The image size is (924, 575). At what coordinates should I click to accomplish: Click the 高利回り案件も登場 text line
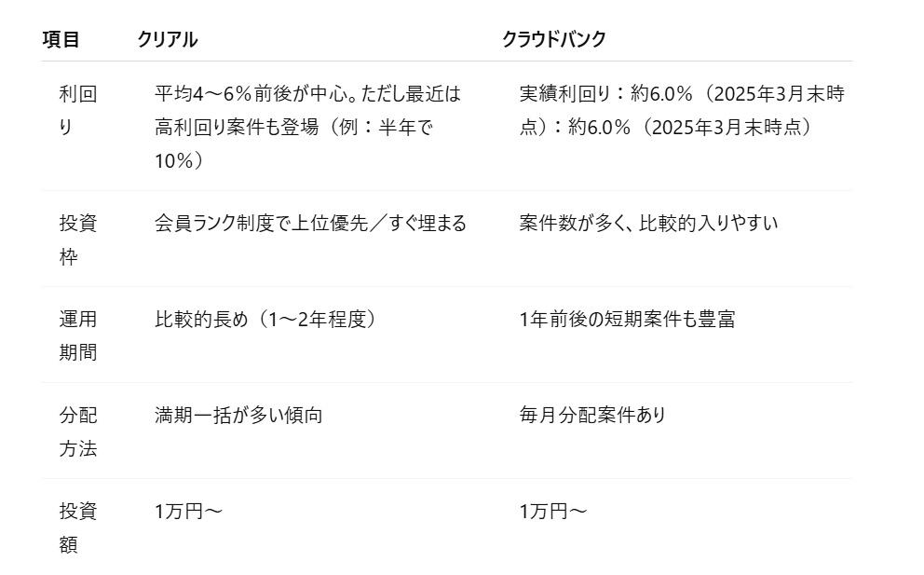click(x=293, y=128)
